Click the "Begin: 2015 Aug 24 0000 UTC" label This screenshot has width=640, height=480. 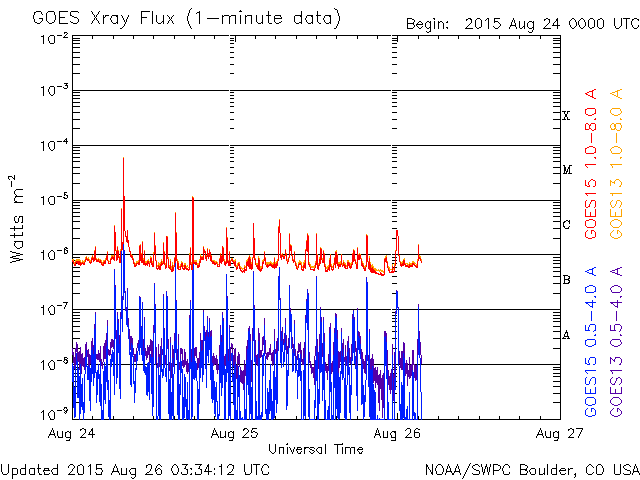(x=522, y=24)
